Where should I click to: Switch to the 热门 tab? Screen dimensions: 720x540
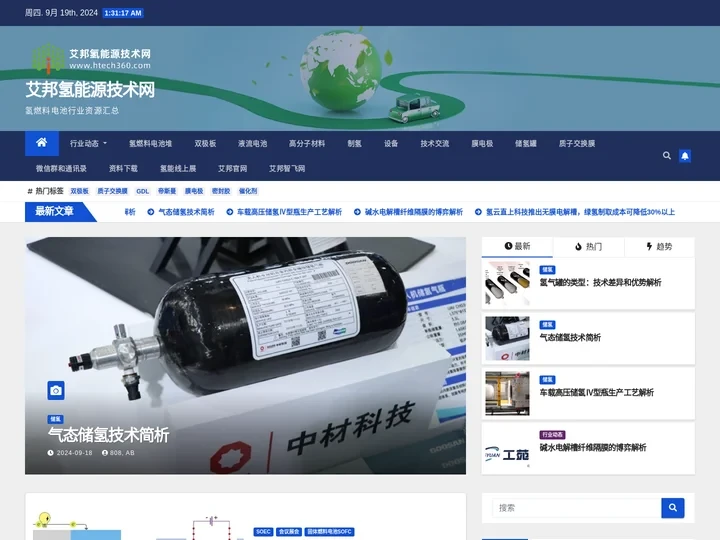588,247
